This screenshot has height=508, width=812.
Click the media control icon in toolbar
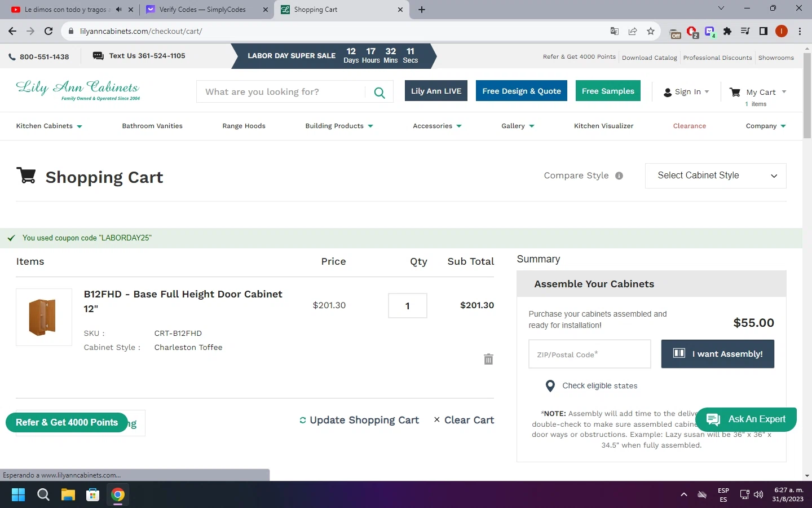click(x=745, y=31)
